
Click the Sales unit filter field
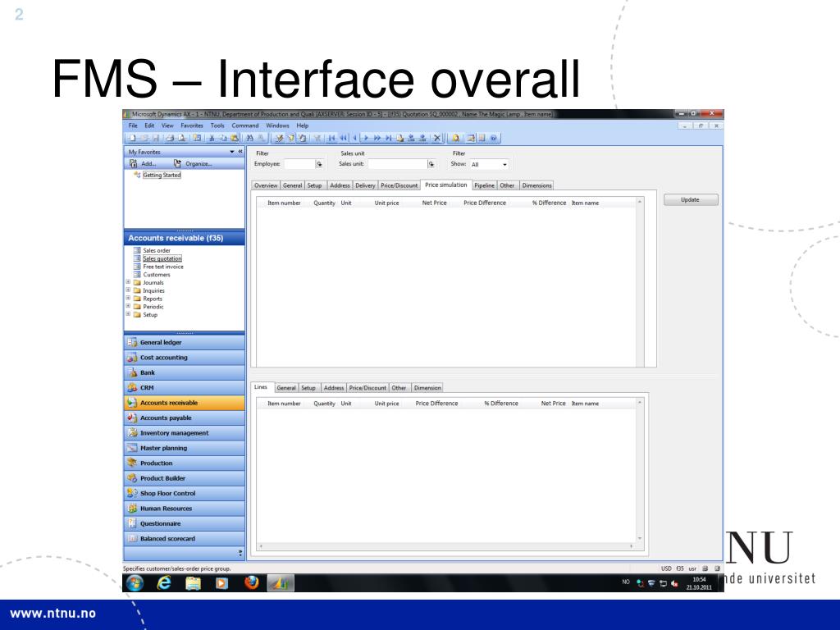(398, 164)
